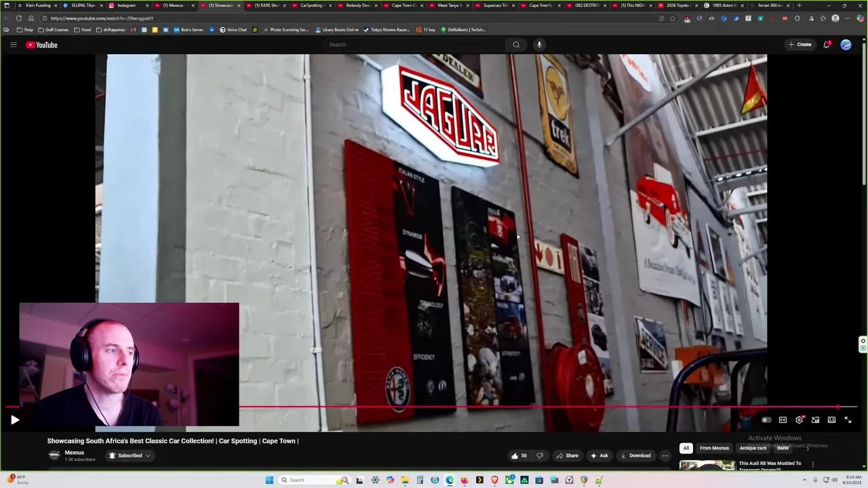Click the Create button

pyautogui.click(x=800, y=45)
